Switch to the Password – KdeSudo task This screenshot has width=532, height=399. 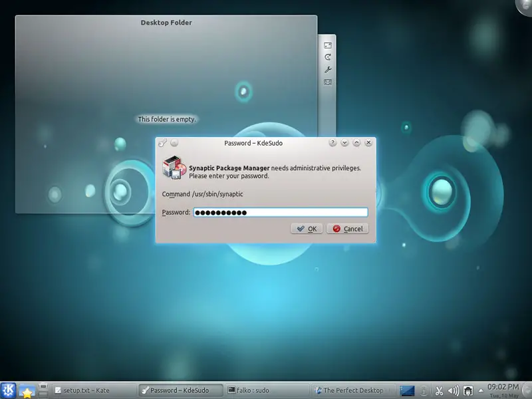point(181,390)
